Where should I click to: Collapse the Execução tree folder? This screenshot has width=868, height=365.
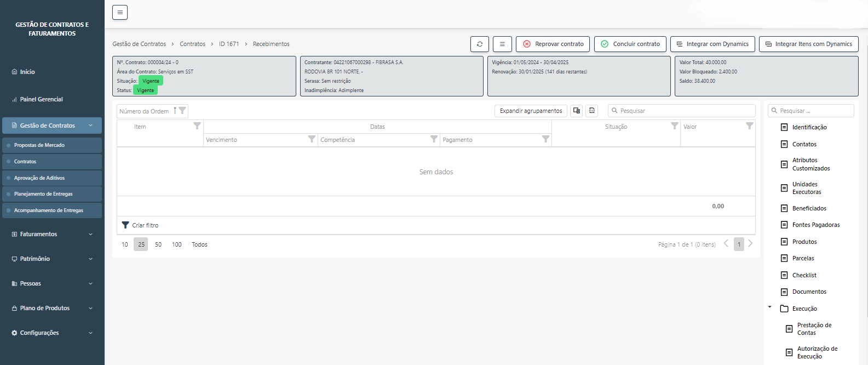769,307
